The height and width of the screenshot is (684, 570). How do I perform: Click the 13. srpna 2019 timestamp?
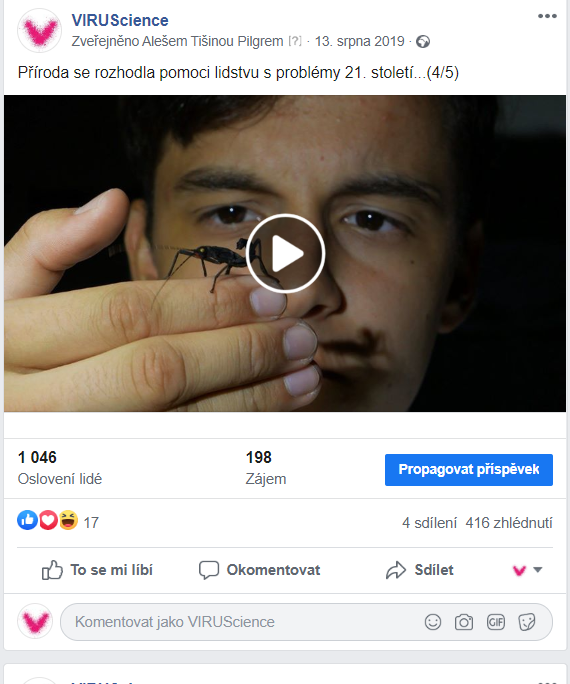(359, 41)
